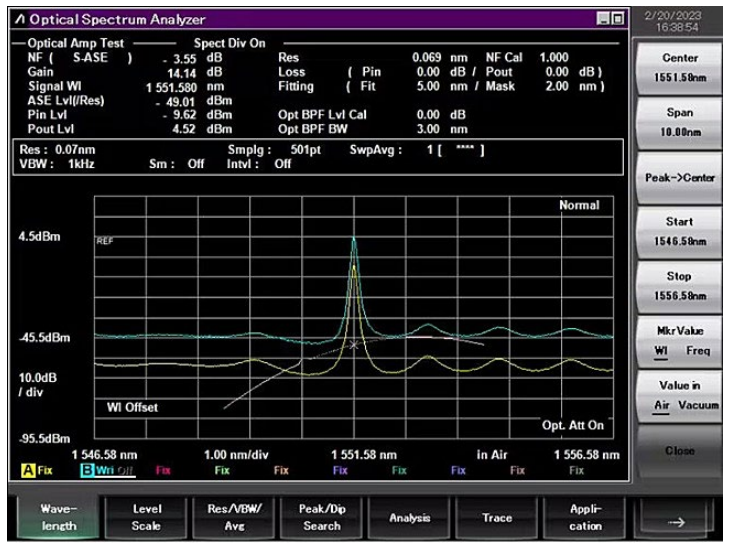
Task: Switch to the Wavelength menu tab
Action: [58, 518]
